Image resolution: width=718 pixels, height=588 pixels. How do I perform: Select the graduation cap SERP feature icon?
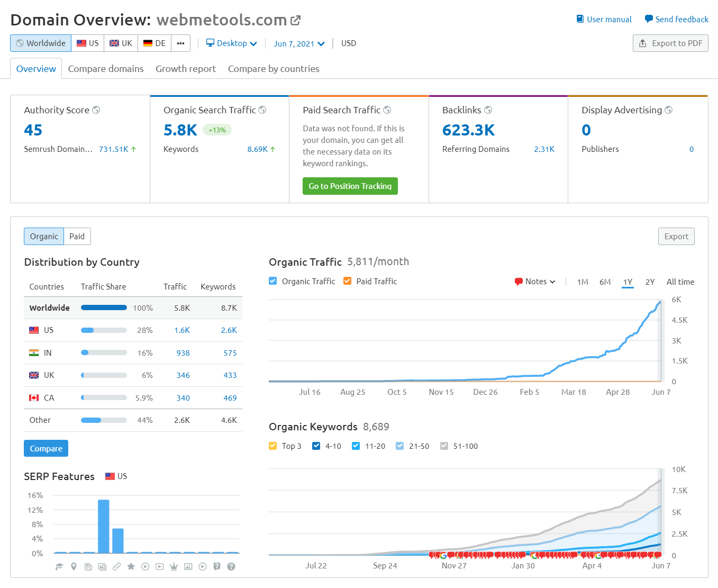pos(59,566)
